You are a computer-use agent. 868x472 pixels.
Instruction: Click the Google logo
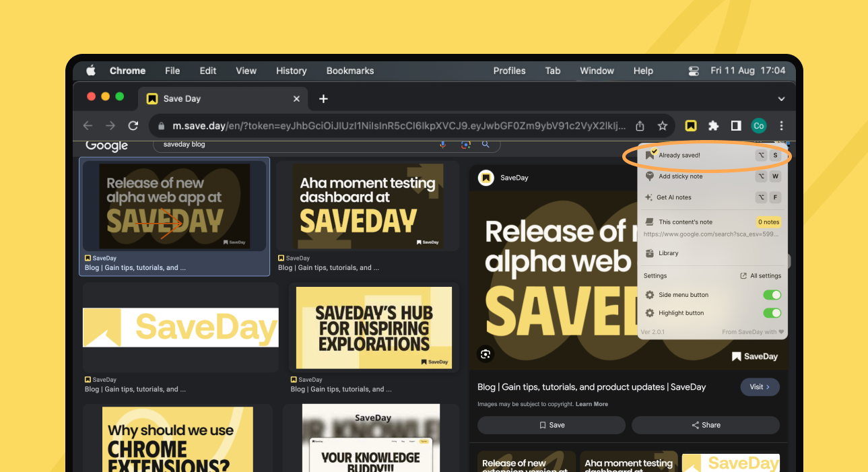pyautogui.click(x=106, y=145)
